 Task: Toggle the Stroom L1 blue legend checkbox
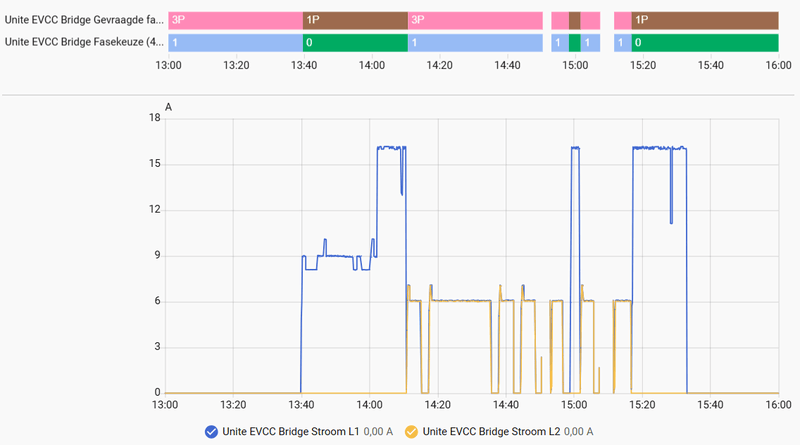[211, 432]
